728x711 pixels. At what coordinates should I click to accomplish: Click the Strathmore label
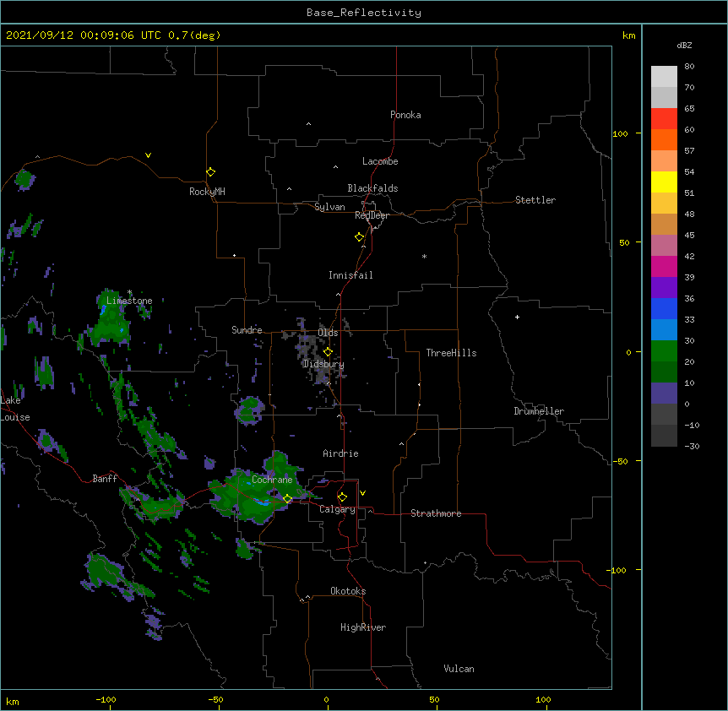point(436,513)
